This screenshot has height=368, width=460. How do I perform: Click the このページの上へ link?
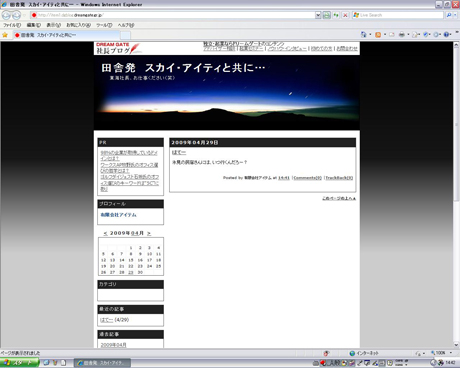tap(339, 198)
